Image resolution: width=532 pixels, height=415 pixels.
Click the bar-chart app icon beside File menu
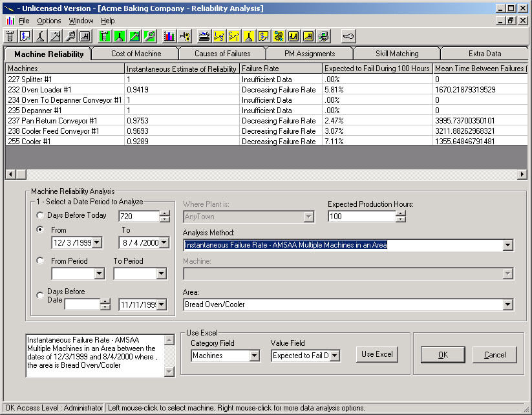10,21
